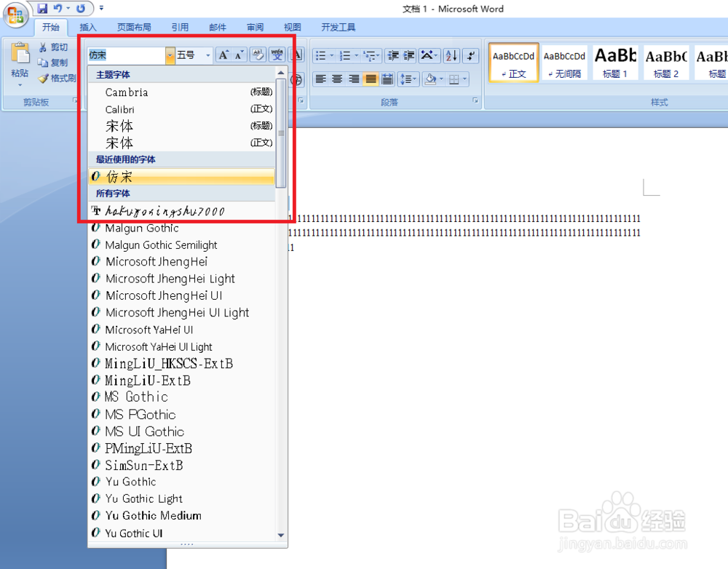This screenshot has height=569, width=728.
Task: Apply distributed alignment
Action: click(387, 79)
